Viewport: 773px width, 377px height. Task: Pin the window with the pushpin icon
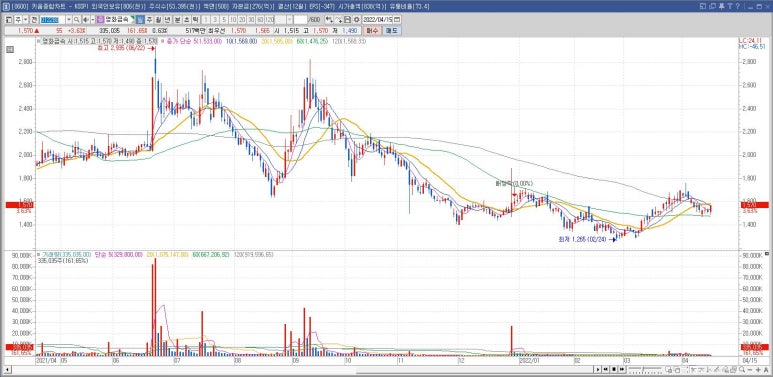(x=722, y=6)
